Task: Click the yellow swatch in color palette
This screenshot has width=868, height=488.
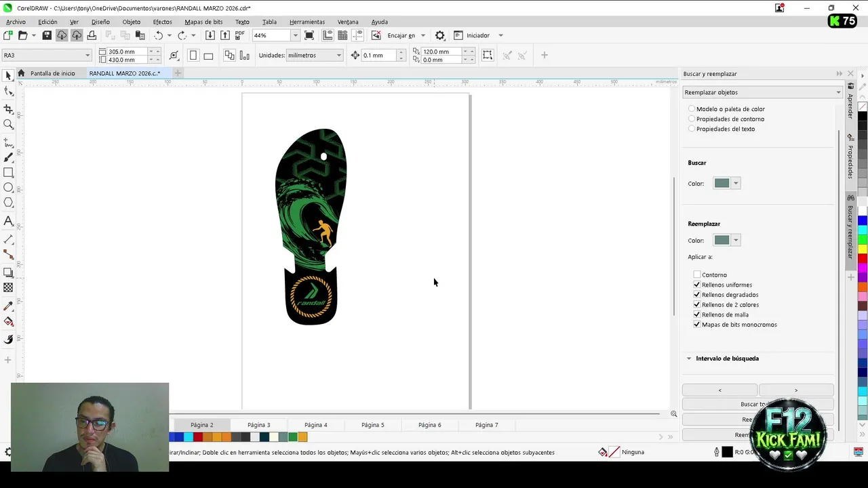Action: [863, 249]
